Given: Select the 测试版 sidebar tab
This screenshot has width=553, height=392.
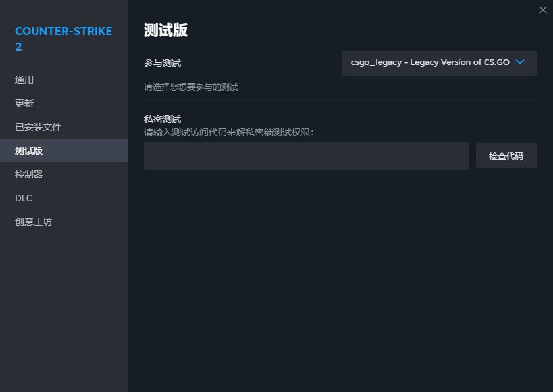Looking at the screenshot, I should pyautogui.click(x=29, y=151).
